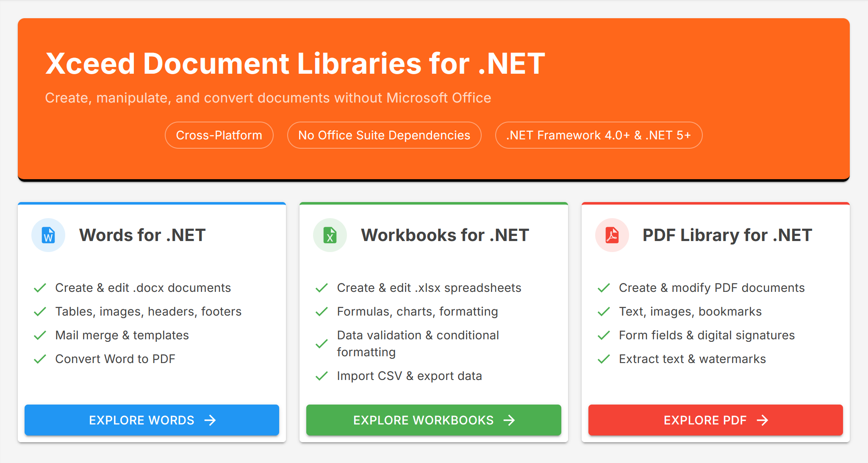
Task: Click the 'Mail merge & templates' text
Action: [122, 335]
